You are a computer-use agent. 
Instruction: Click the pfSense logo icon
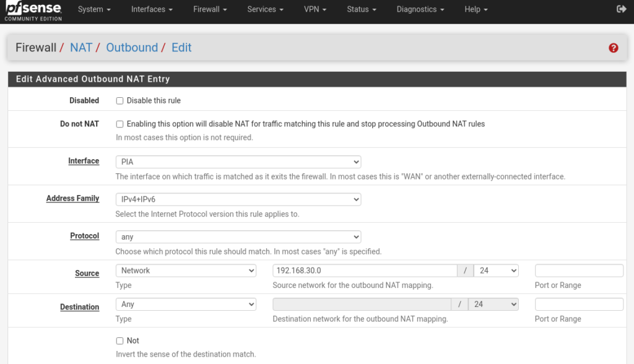[33, 11]
